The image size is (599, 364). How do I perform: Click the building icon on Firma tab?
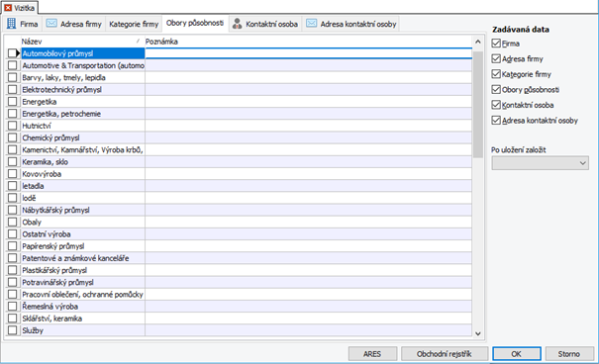pyautogui.click(x=12, y=24)
